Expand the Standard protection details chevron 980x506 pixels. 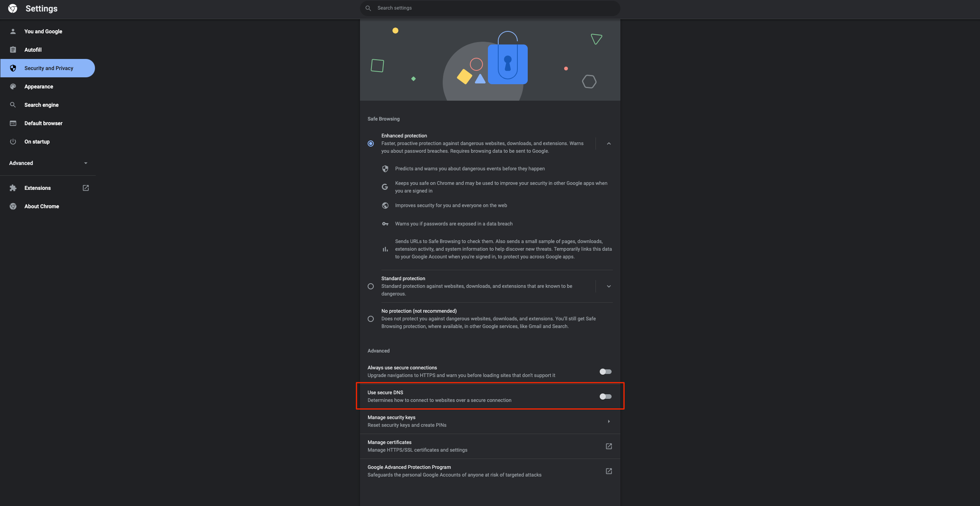(609, 286)
